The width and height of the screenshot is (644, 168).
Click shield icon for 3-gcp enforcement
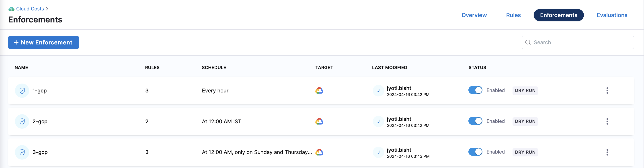(x=22, y=152)
